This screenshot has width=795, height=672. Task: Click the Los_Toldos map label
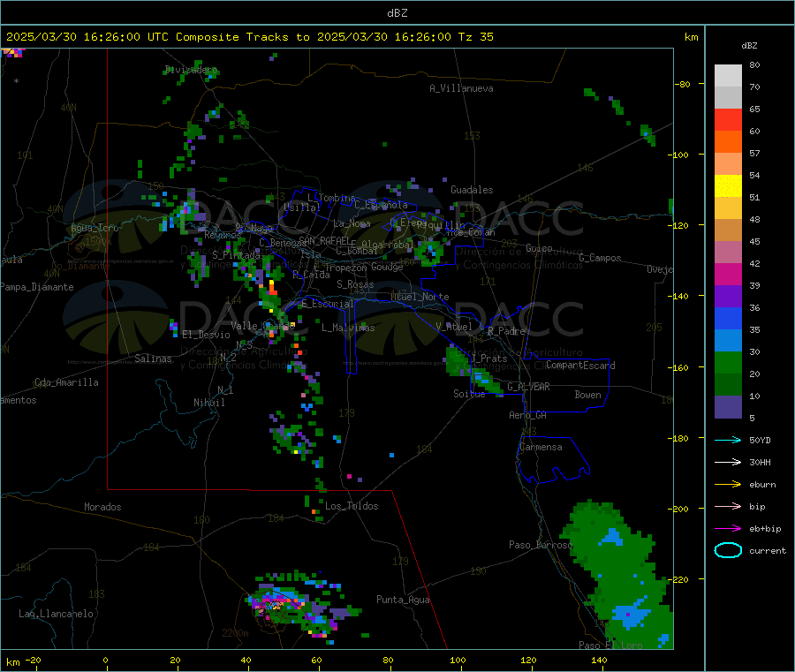coord(352,506)
